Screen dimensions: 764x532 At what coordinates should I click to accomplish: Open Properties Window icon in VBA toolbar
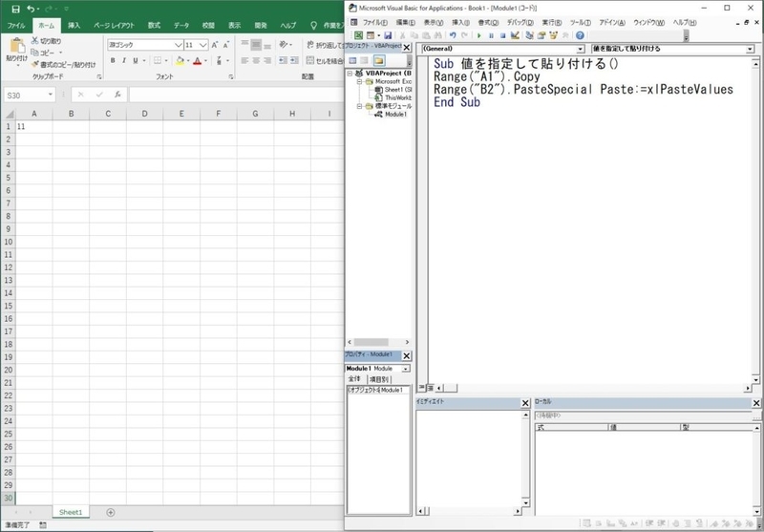(541, 35)
